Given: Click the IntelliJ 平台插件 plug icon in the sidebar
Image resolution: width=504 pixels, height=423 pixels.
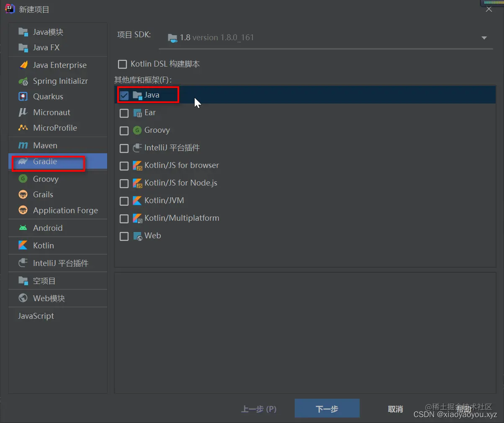Looking at the screenshot, I should (x=23, y=263).
